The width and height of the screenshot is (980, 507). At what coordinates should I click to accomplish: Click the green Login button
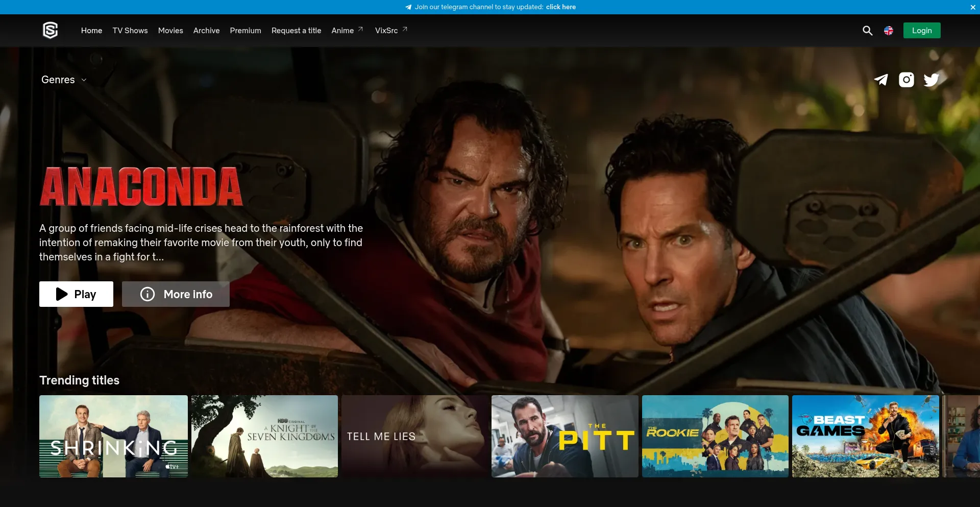click(922, 31)
